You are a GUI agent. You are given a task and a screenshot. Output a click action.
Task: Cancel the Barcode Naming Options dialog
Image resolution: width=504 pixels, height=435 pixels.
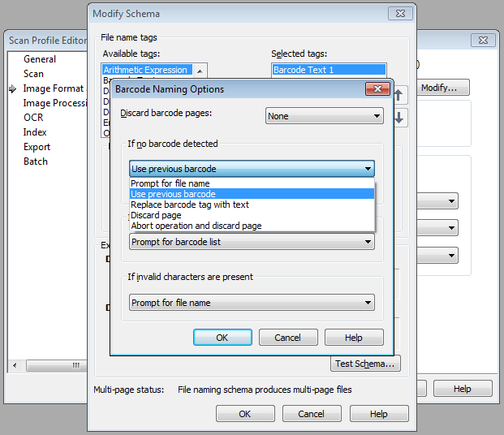coord(288,338)
